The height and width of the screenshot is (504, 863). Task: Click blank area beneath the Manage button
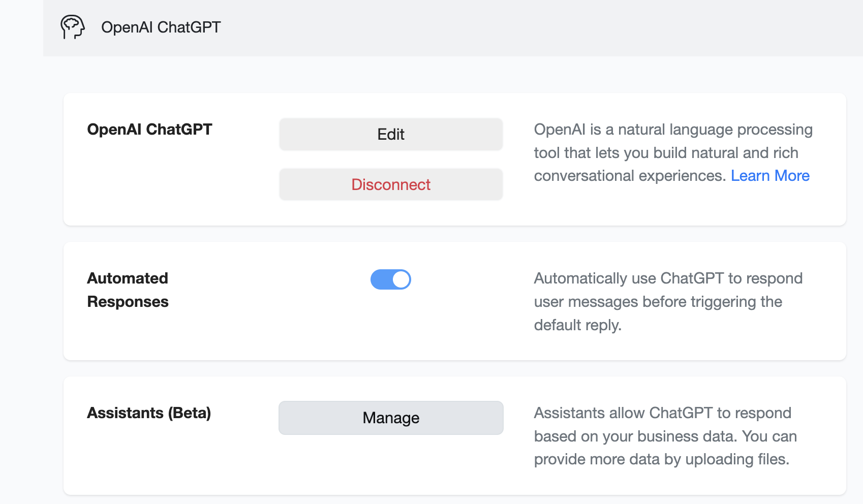point(391,467)
